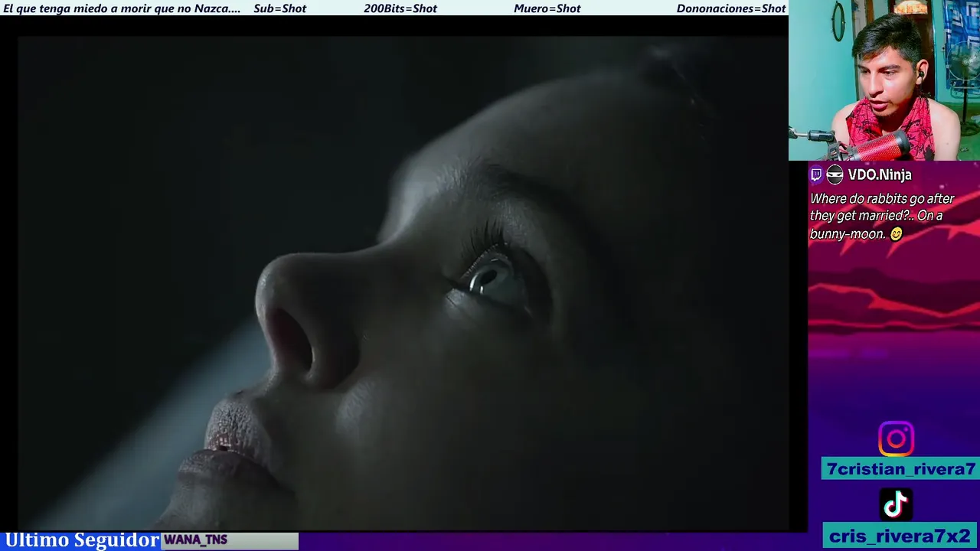Click the TikTok logo icon
Image resolution: width=980 pixels, height=551 pixels.
click(896, 504)
